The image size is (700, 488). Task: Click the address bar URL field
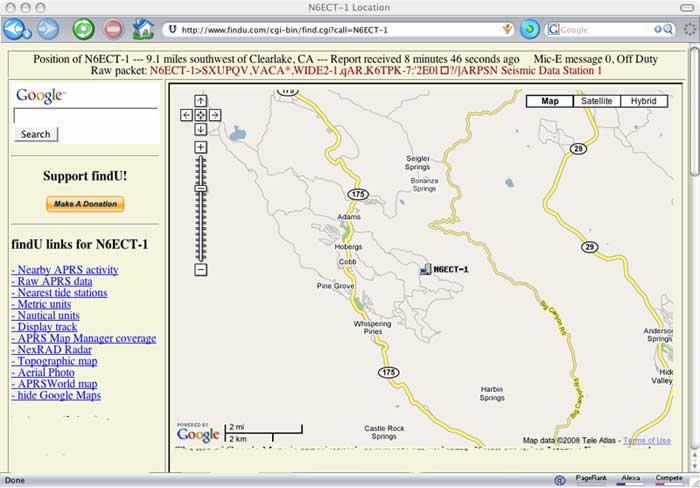[339, 30]
